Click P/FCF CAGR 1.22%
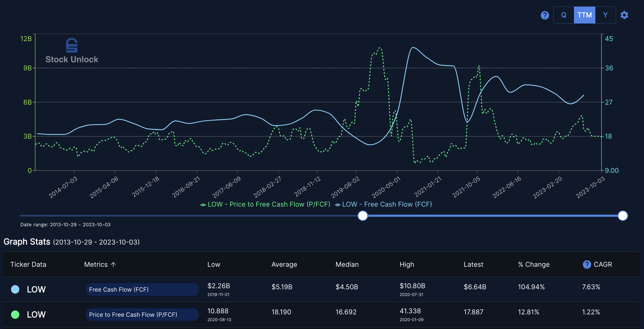The width and height of the screenshot is (644, 329). click(591, 312)
